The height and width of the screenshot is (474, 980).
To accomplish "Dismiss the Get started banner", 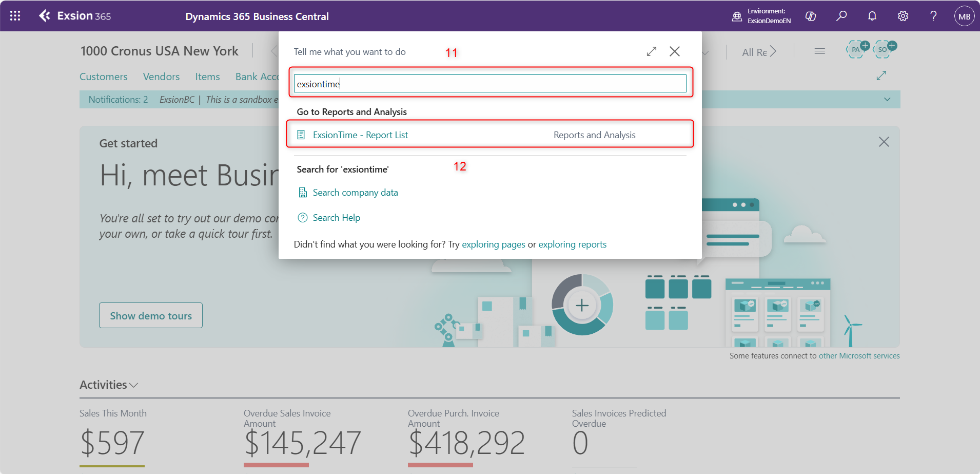I will pyautogui.click(x=884, y=142).
